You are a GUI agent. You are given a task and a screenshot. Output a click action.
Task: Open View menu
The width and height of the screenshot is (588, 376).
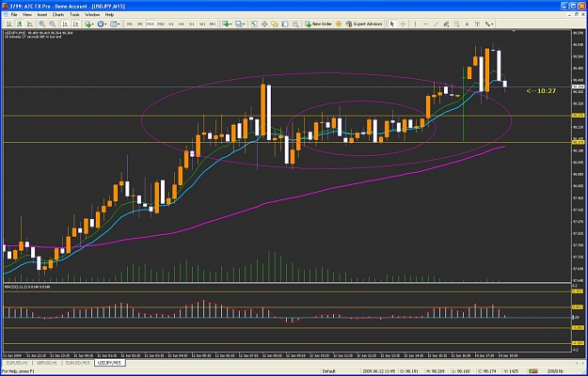27,15
